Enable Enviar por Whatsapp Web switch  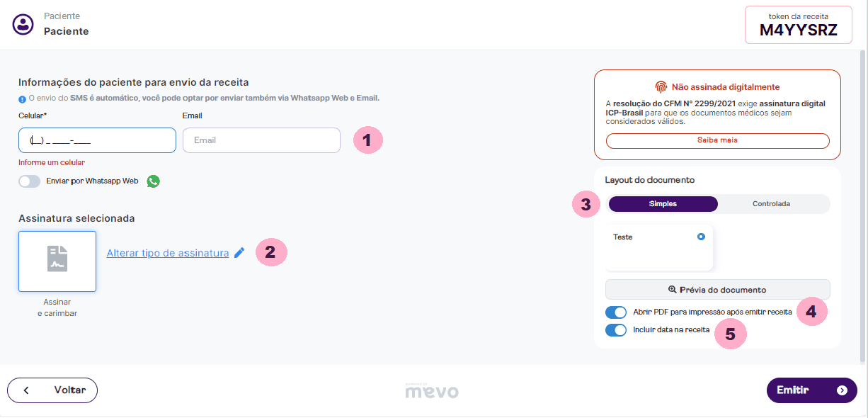(30, 181)
